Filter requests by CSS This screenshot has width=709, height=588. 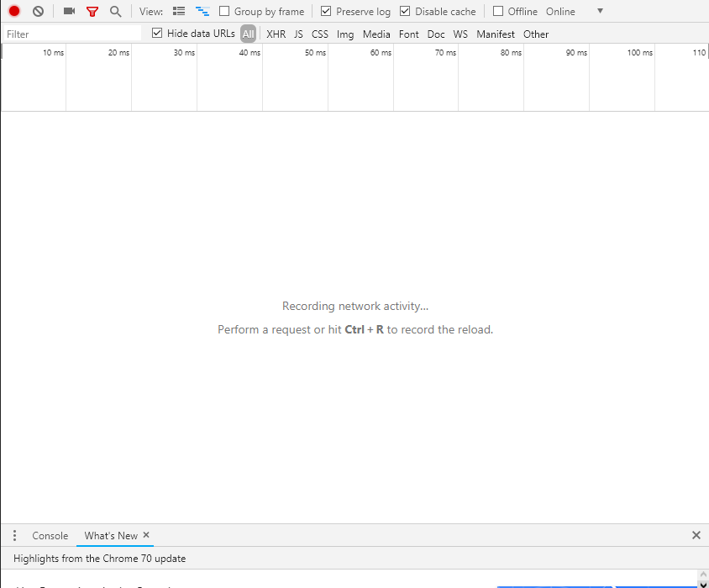pyautogui.click(x=320, y=34)
